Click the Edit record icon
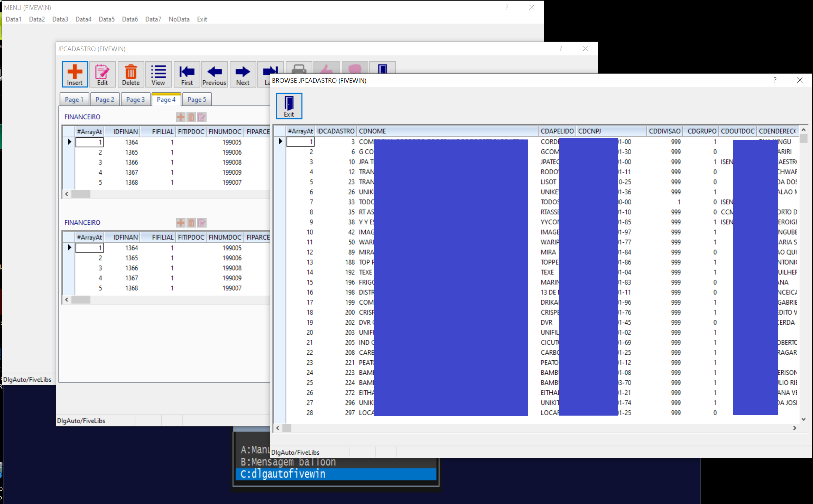This screenshot has width=813, height=504. 102,74
